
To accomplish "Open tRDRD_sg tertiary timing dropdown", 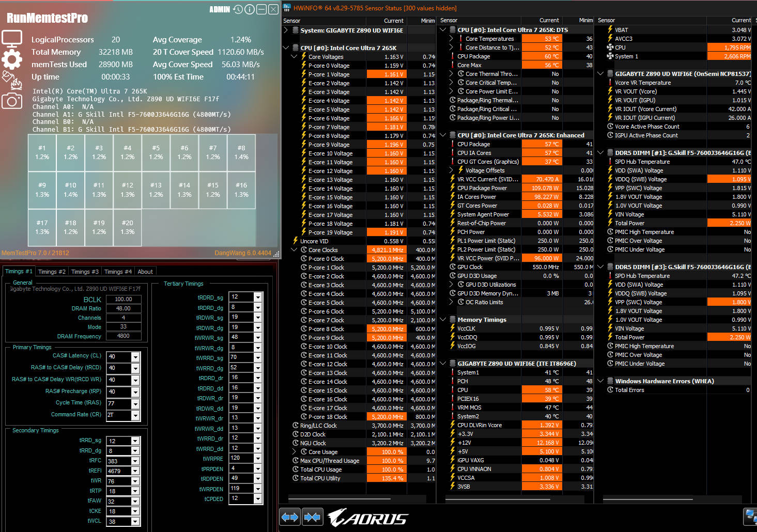I will [x=258, y=297].
